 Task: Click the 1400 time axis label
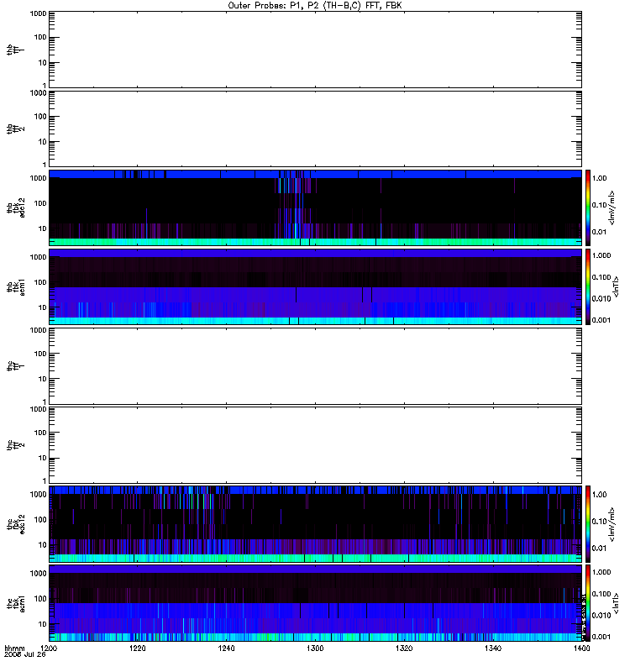pos(581,648)
